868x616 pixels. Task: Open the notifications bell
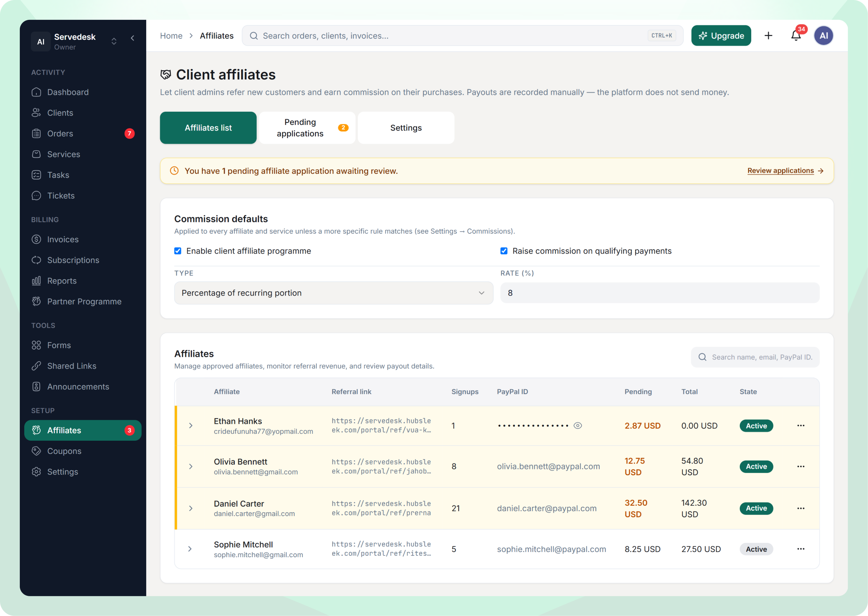tap(796, 36)
